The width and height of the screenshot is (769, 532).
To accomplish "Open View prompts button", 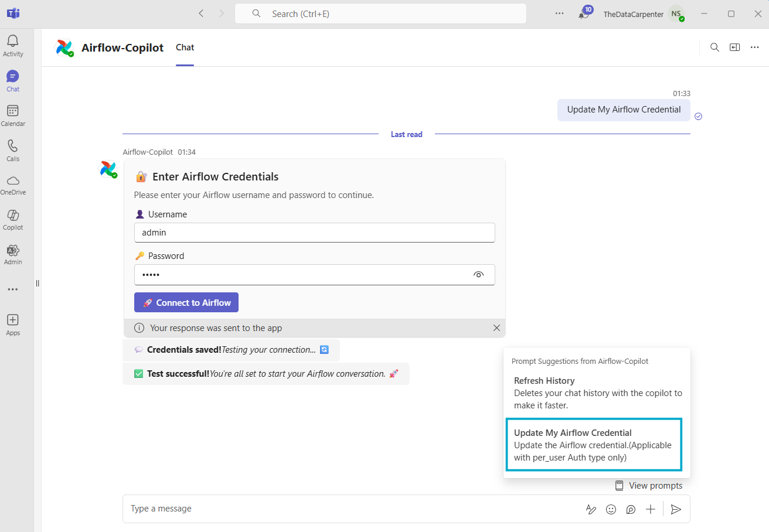I will [x=649, y=485].
